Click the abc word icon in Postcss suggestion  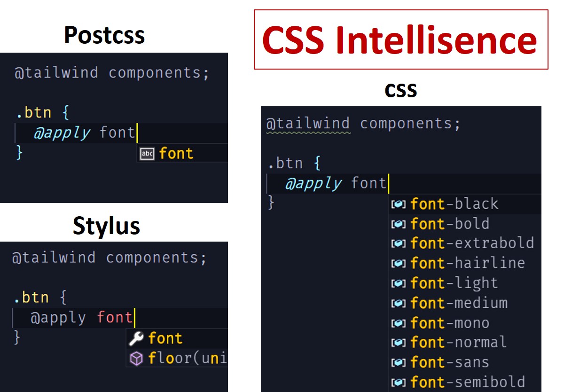click(x=147, y=154)
